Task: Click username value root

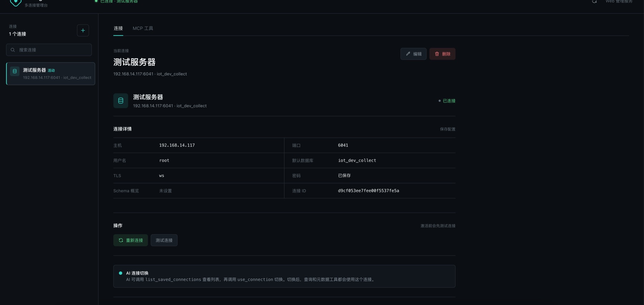Action: 164,160
